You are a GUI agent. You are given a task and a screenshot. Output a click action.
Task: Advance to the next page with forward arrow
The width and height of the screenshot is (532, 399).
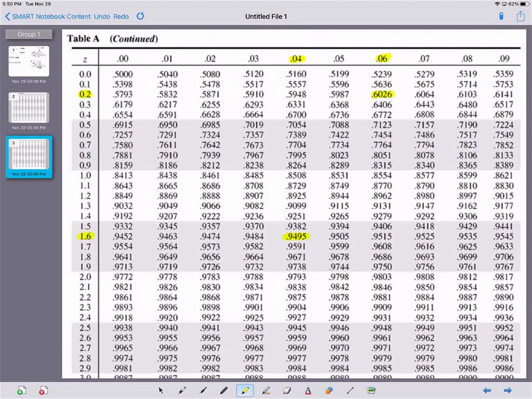pyautogui.click(x=508, y=390)
